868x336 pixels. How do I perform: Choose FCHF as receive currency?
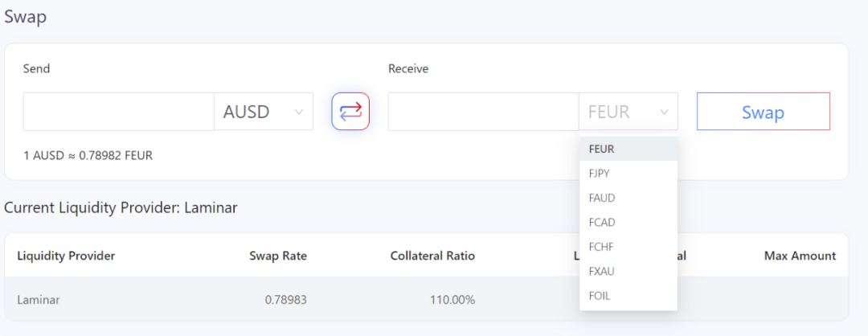coord(601,247)
